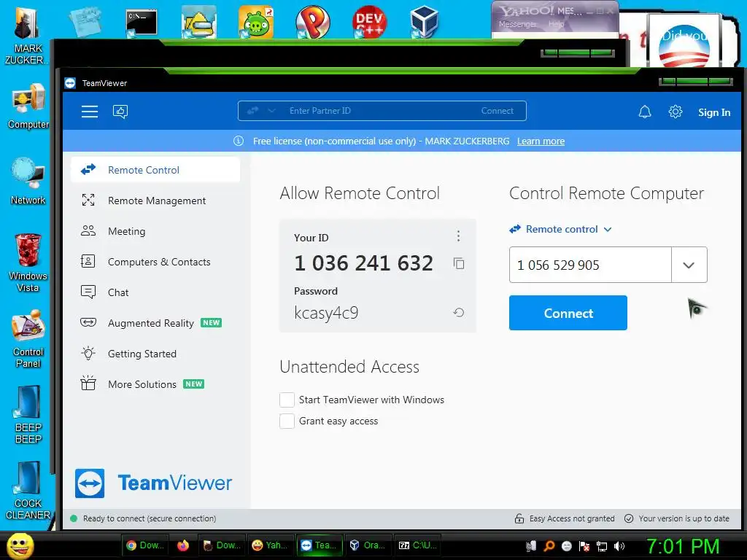Expand the Remote control mode dropdown
Viewport: 747px width, 560px height.
(560, 229)
